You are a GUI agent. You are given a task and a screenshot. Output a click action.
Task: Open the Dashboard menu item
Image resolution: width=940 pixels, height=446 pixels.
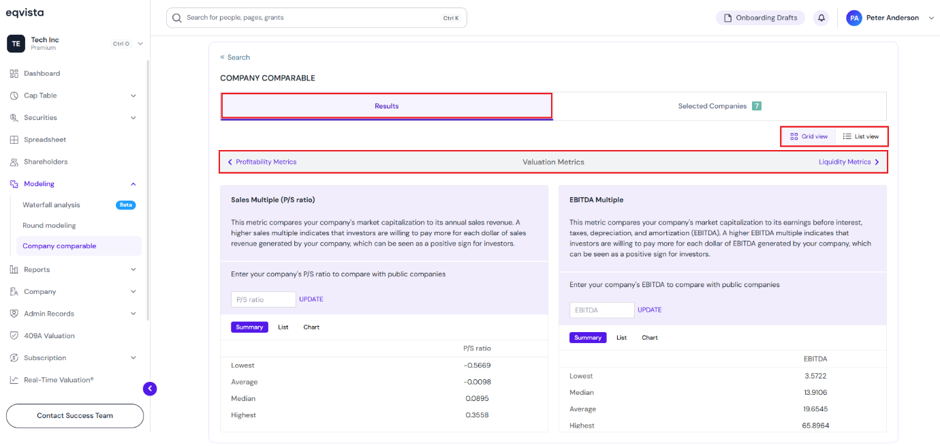(x=42, y=74)
